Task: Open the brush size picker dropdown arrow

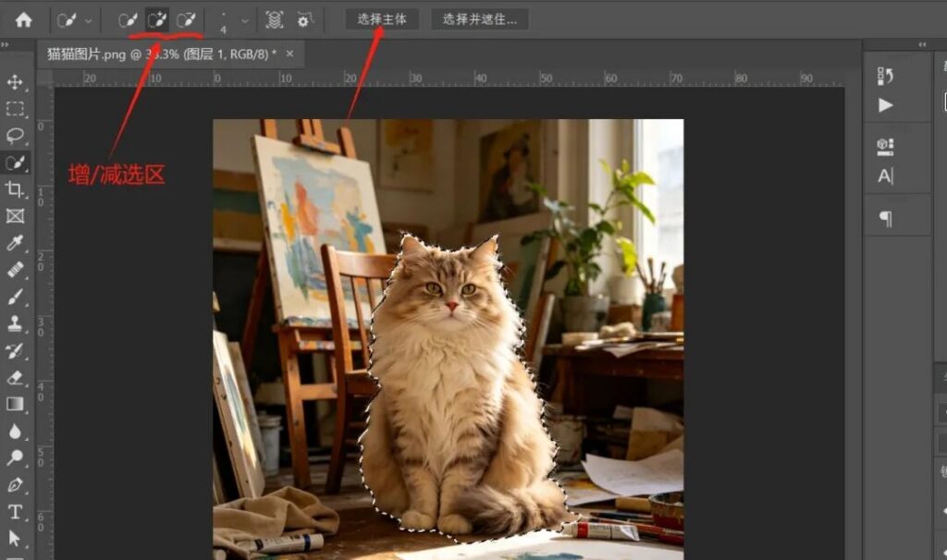Action: tap(244, 20)
